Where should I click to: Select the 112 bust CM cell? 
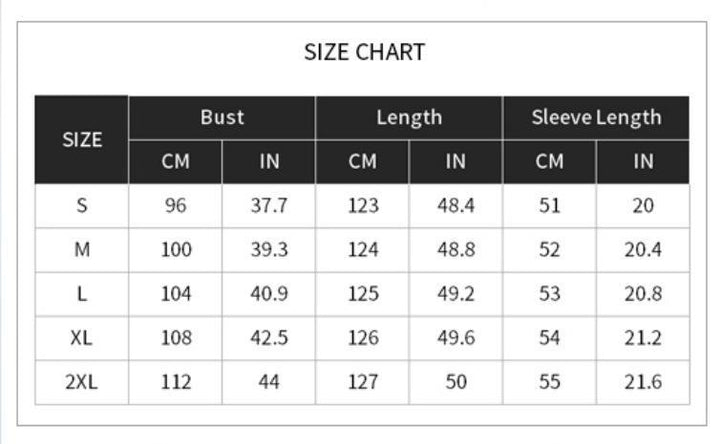175,382
